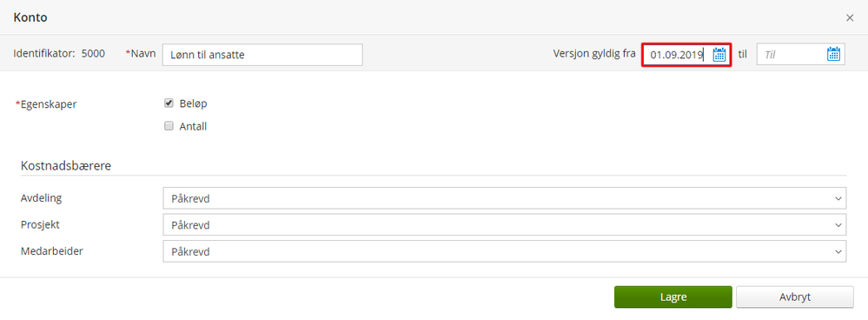Click the Beløp label text

194,103
